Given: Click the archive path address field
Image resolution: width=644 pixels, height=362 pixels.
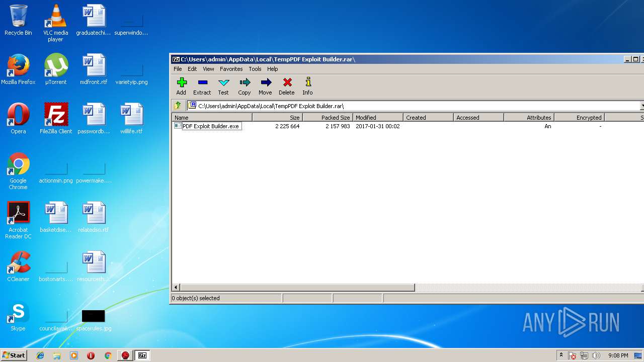Looking at the screenshot, I should click(x=414, y=106).
